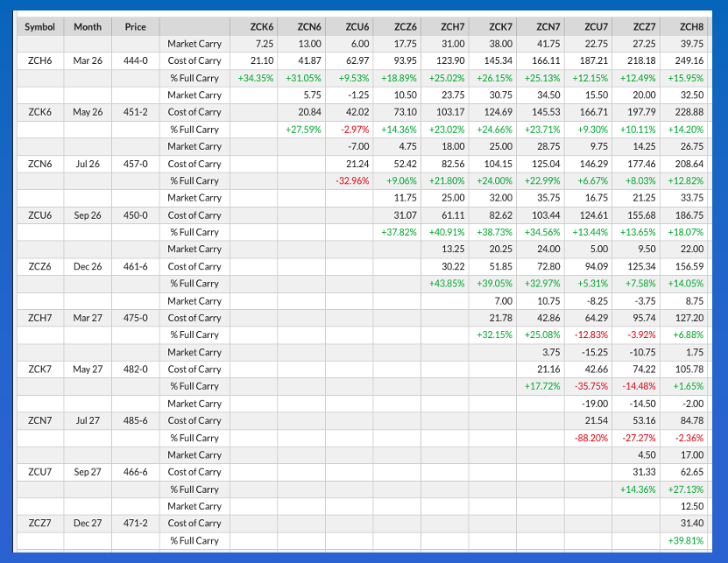Screen dimensions: 728x563
Task: Click the 475-0 price cell
Action: 135,318
